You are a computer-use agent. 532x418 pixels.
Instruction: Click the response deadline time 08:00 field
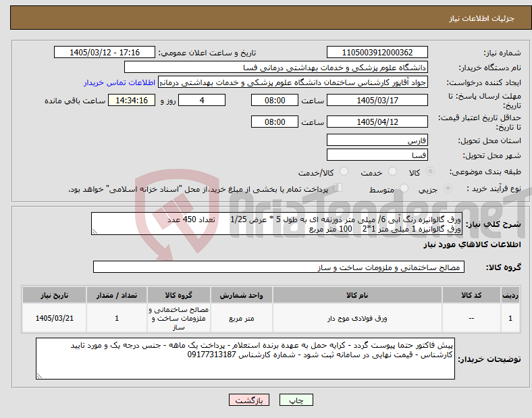point(275,100)
